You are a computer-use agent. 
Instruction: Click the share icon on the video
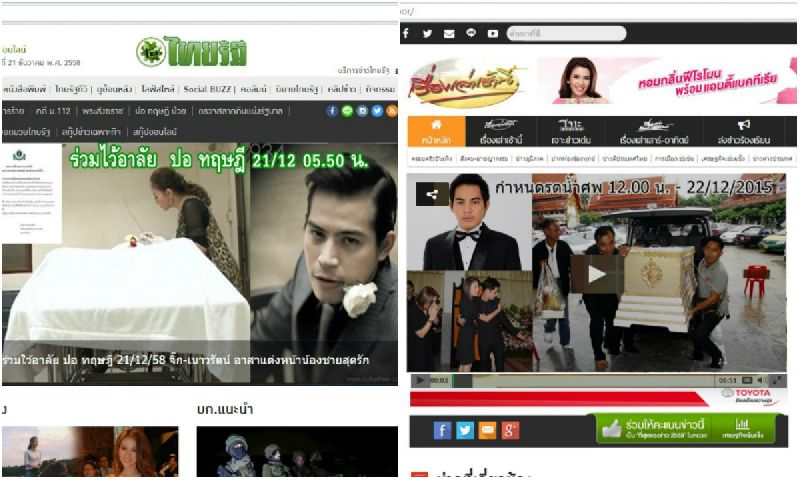click(432, 194)
